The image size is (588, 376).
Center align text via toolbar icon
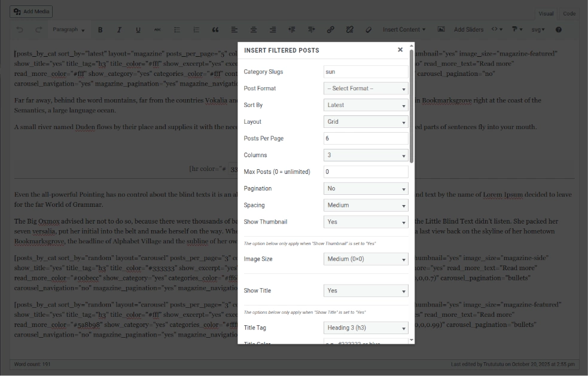pos(254,29)
